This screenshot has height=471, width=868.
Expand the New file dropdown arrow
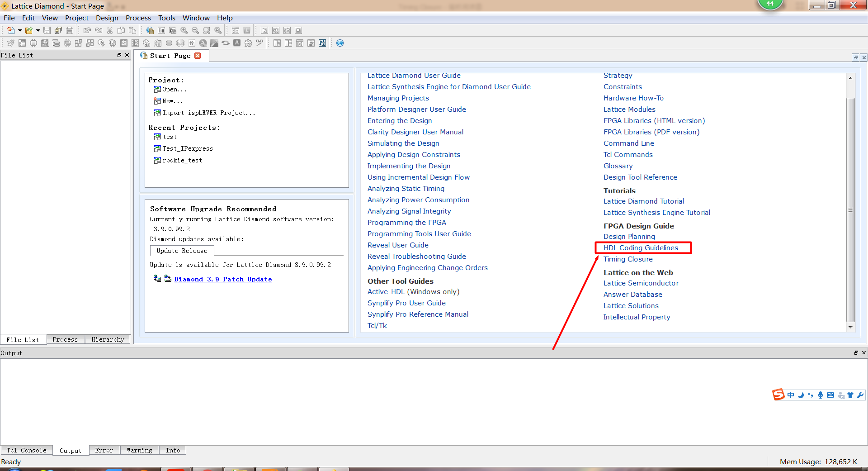click(20, 30)
